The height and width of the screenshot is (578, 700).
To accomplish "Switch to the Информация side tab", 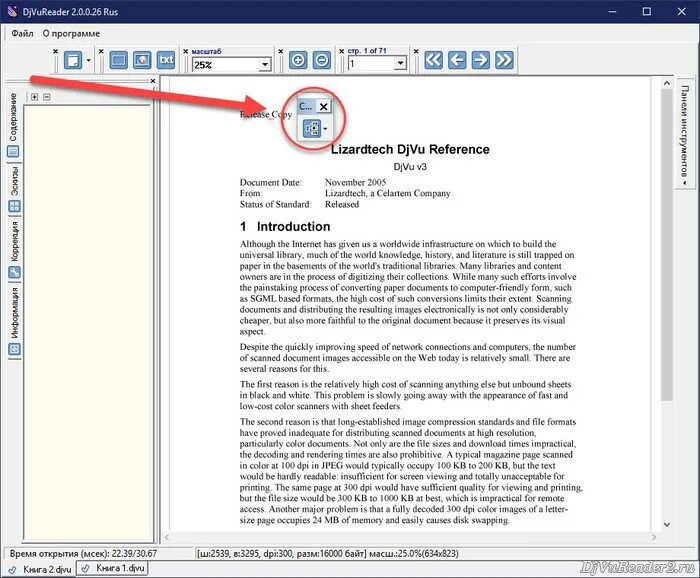I will coord(14,320).
